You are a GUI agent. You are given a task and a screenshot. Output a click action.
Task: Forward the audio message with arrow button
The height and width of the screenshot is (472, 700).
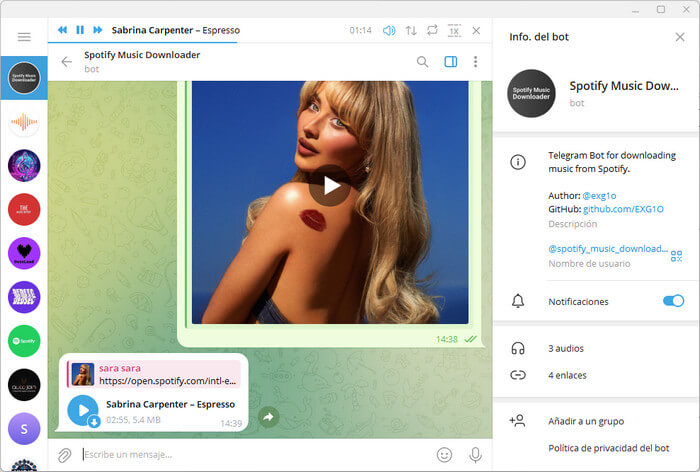pyautogui.click(x=268, y=417)
